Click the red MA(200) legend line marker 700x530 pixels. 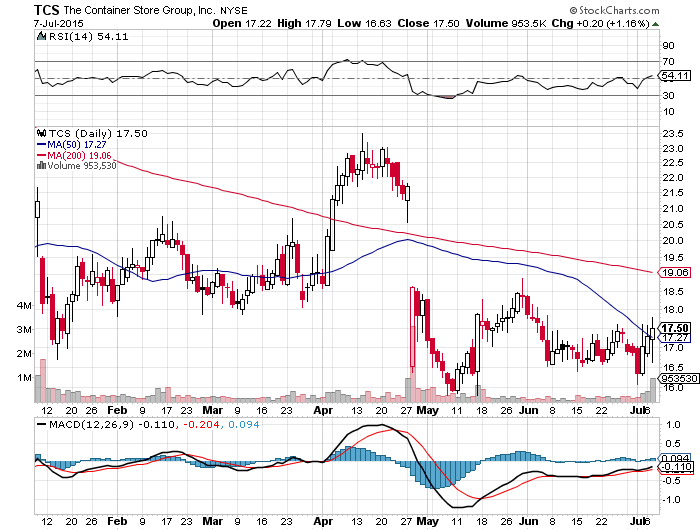pos(41,155)
